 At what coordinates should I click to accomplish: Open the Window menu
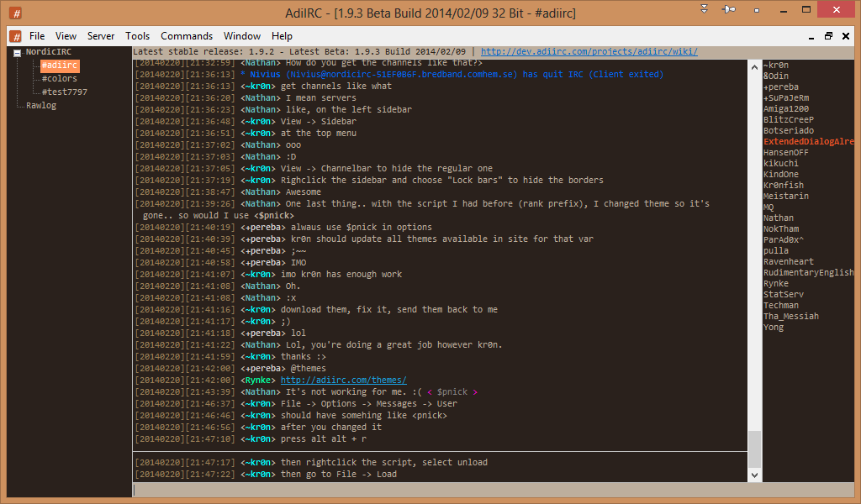tap(242, 36)
